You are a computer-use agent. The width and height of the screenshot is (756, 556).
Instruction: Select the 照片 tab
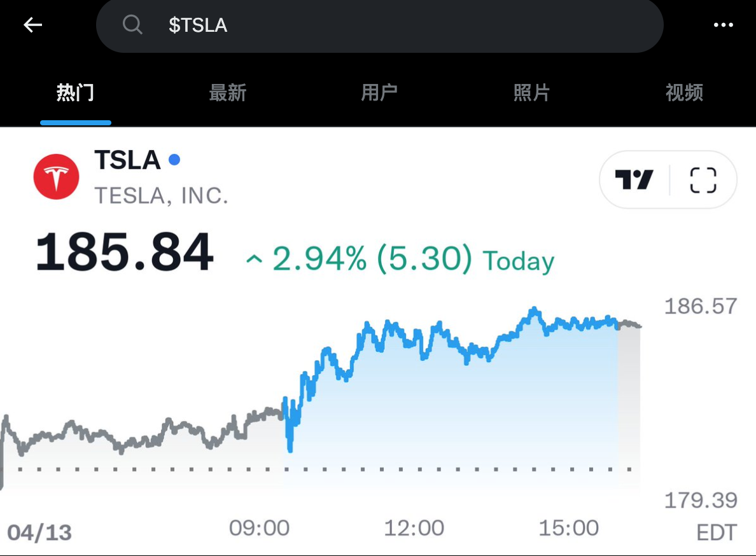[x=532, y=92]
